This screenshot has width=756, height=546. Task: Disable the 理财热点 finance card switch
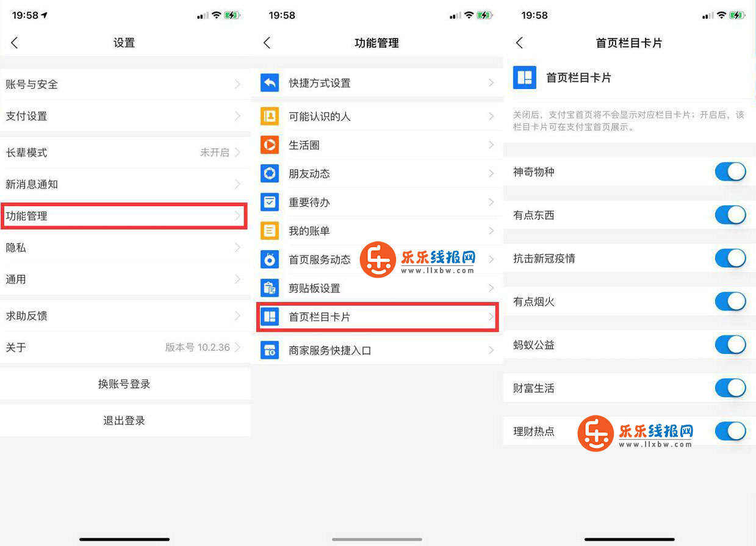click(x=730, y=431)
